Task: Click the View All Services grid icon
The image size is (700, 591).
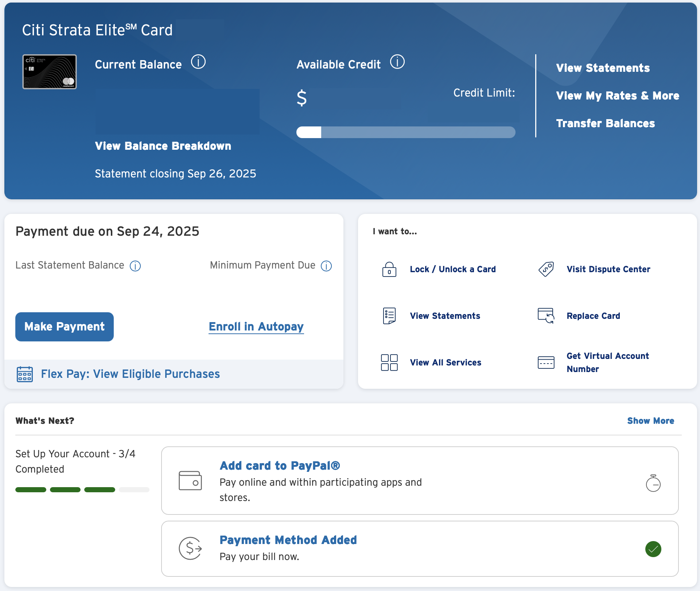Action: 389,363
